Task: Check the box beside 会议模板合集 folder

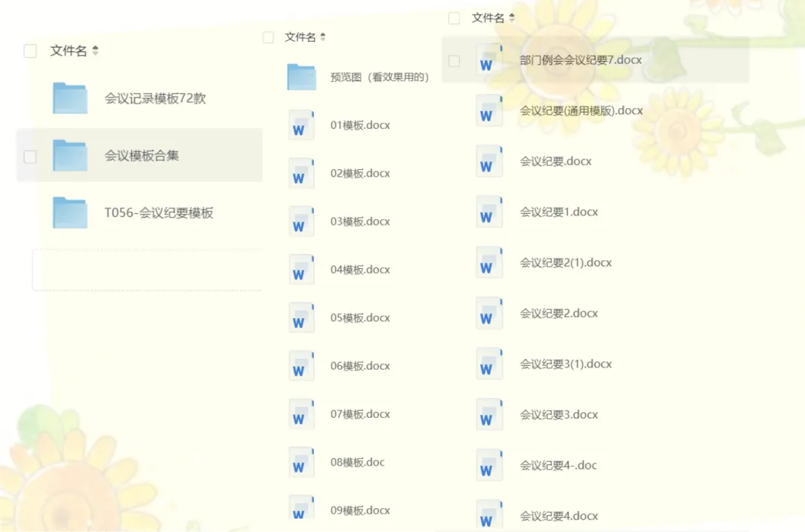Action: coord(31,156)
